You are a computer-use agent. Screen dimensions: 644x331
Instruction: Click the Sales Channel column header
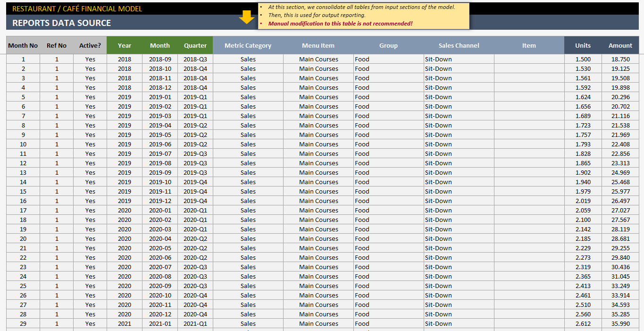[459, 45]
